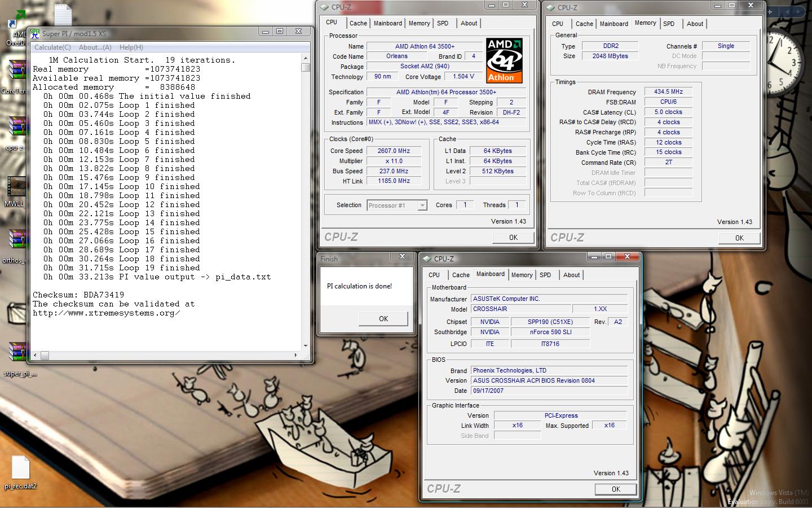The width and height of the screenshot is (812, 508).
Task: Switch to CPU tab in memory CPU-Z window
Action: [558, 24]
